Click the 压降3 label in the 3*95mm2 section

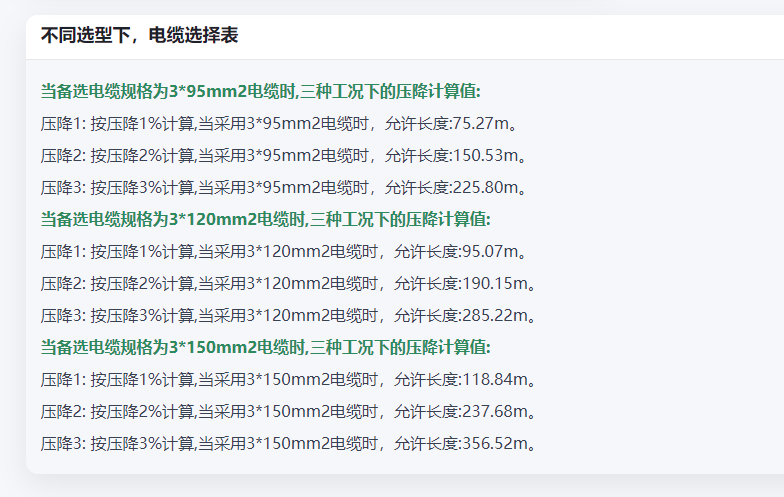pos(62,188)
